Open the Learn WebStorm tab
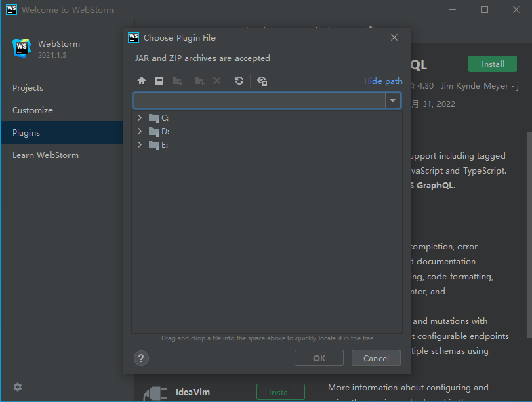The width and height of the screenshot is (532, 402). click(x=45, y=155)
